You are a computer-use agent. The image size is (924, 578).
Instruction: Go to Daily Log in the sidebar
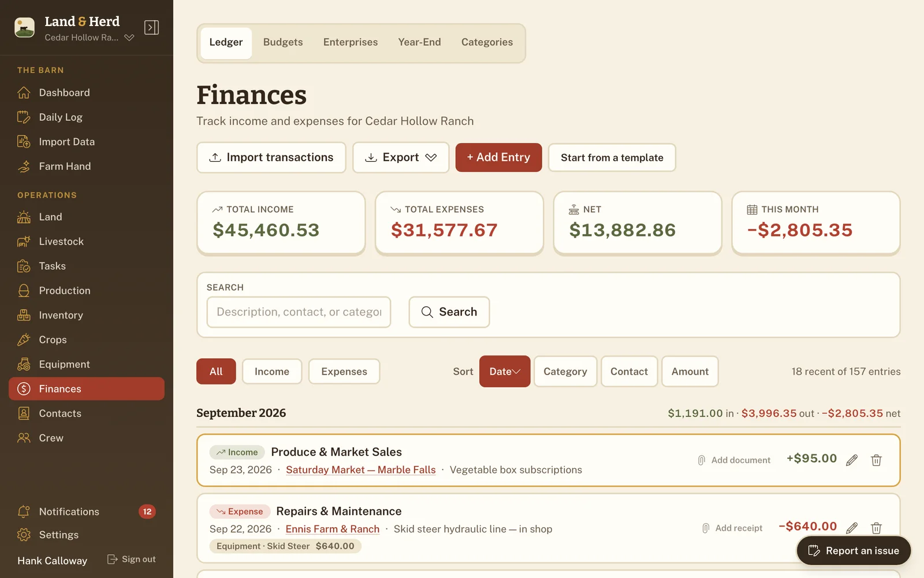(x=87, y=117)
